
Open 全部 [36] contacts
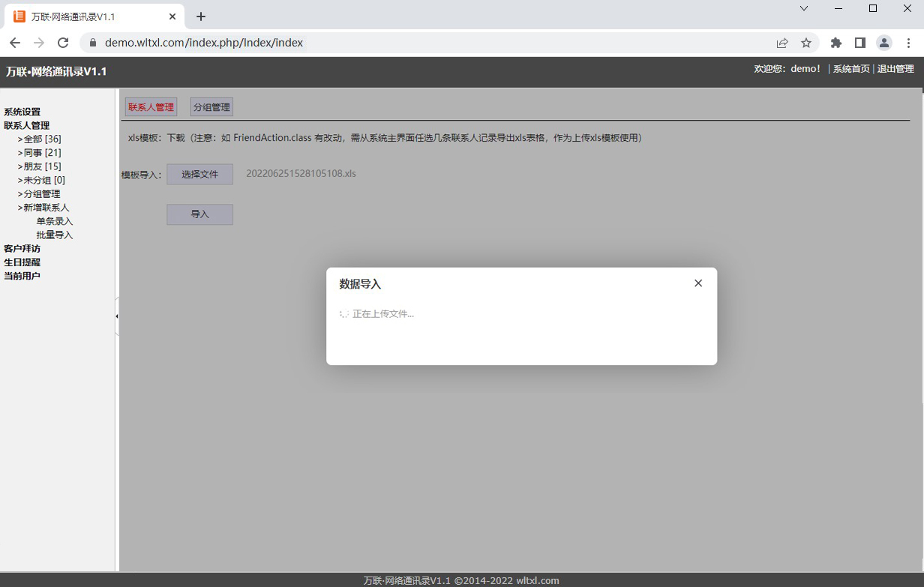(x=43, y=139)
